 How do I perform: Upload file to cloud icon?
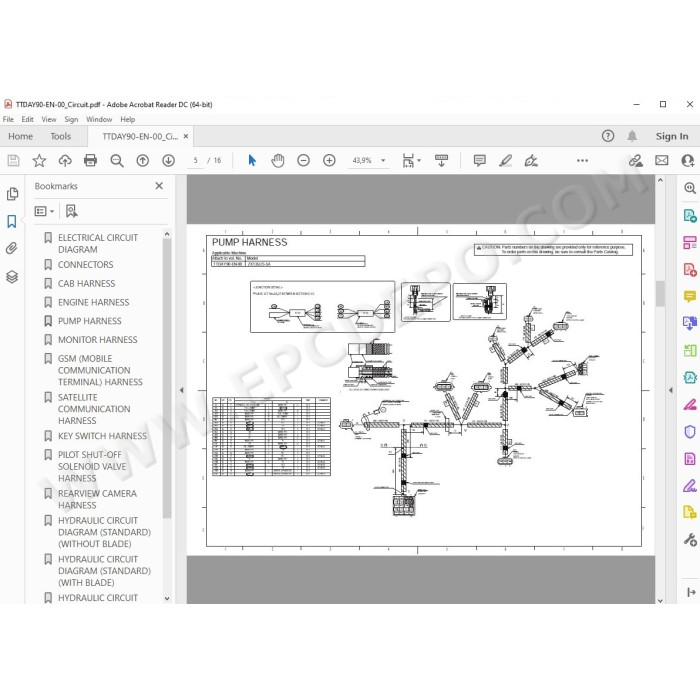tap(65, 160)
